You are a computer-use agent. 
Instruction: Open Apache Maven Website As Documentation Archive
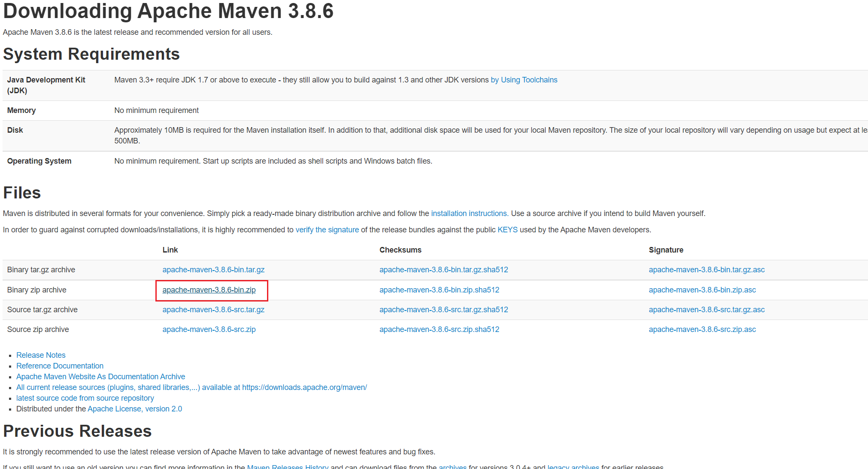(100, 377)
